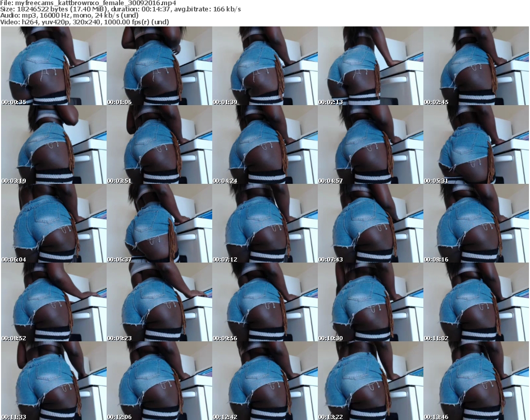Pick the frame labeled 00:03:51
The image size is (530, 420).
tap(159, 144)
